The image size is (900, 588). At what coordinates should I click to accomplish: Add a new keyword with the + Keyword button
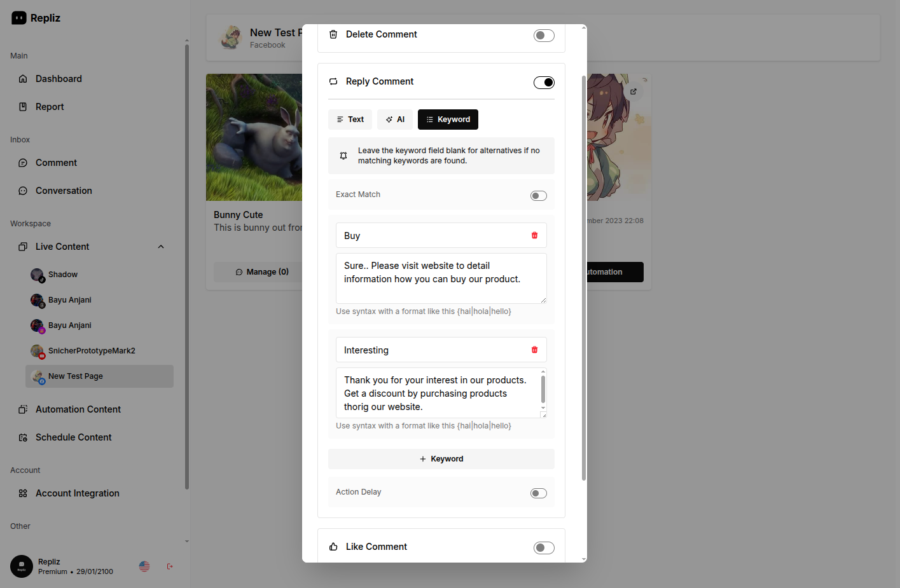pos(441,459)
